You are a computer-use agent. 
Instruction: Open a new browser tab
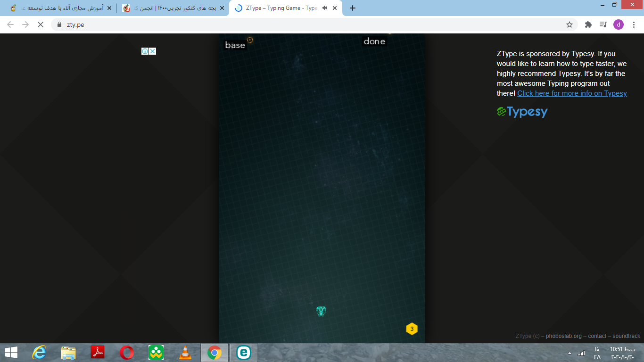click(352, 8)
